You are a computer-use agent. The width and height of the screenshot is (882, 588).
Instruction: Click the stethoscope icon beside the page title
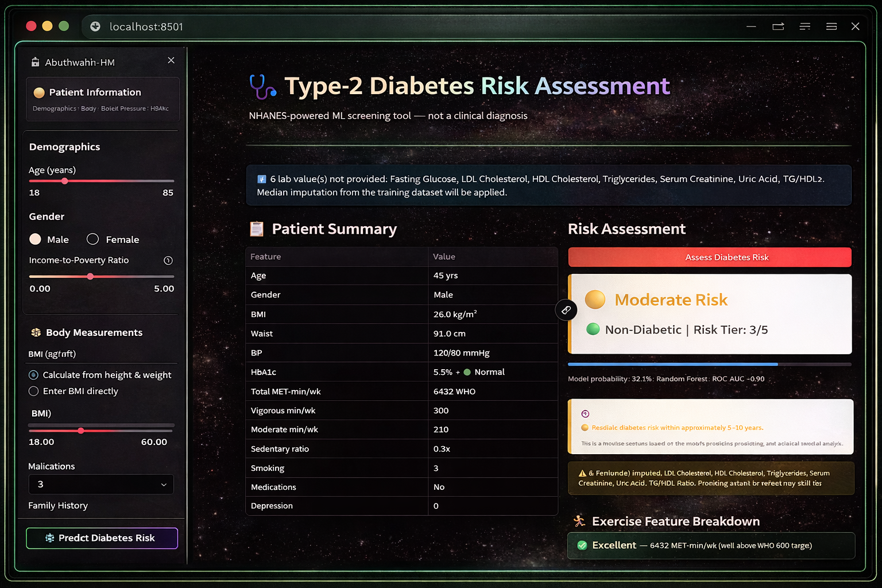(x=262, y=86)
